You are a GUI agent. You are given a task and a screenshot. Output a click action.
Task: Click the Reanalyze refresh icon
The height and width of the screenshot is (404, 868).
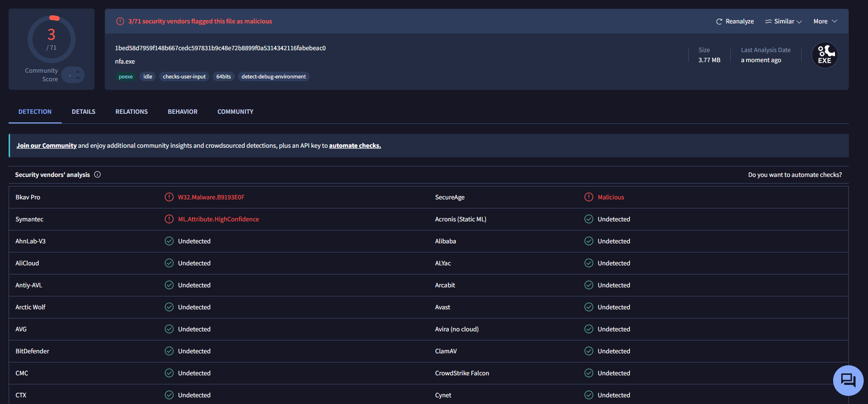click(719, 22)
